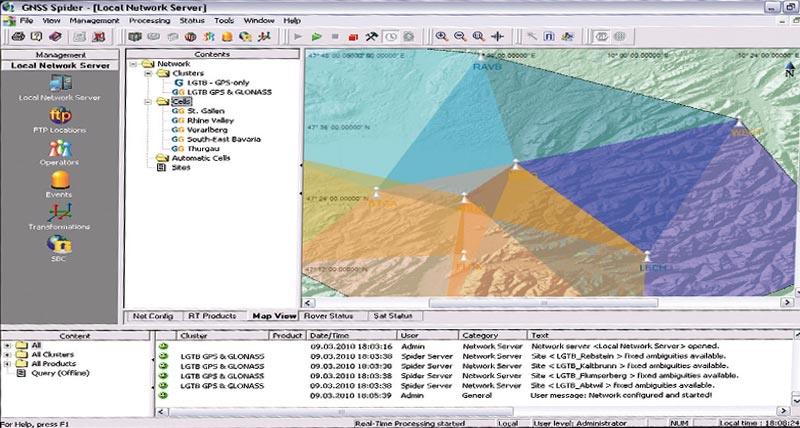Expand the All Clusters node
Viewport: 800px width, 428px height.
click(8, 354)
